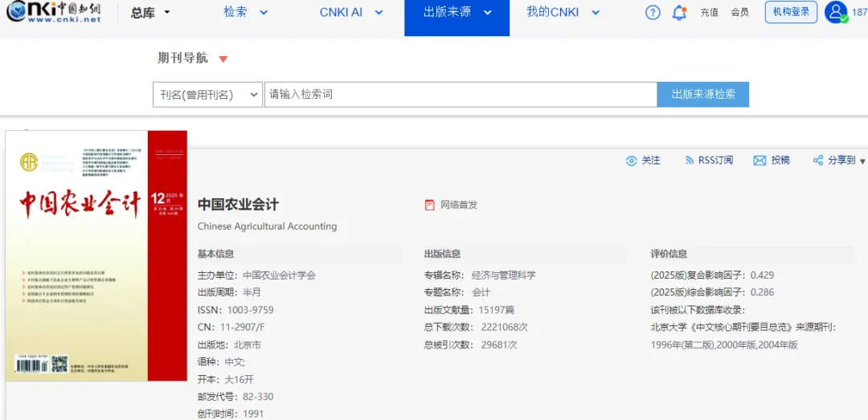Click the 总下载次数 value 2221068次
The image size is (868, 420).
[505, 327]
